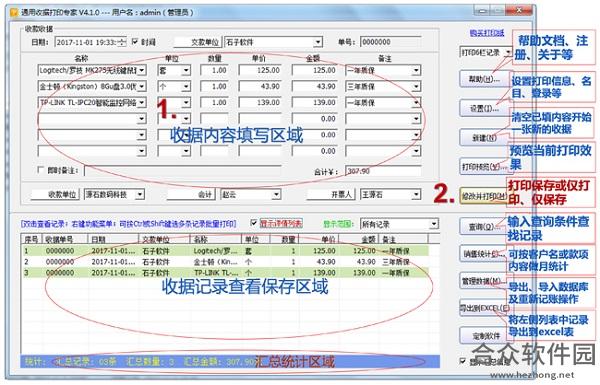
Task: Click the 开票人 label button
Action: [x=331, y=195]
